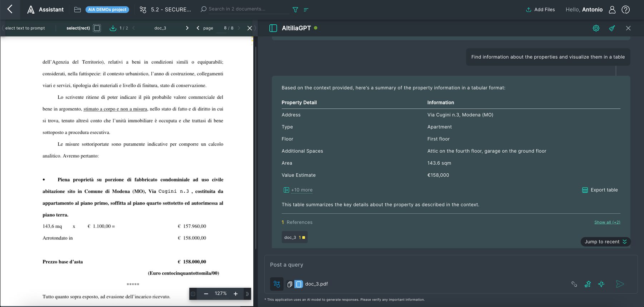Screen dimensions: 644x307
Task: Open the help question mark
Action: coord(626,10)
